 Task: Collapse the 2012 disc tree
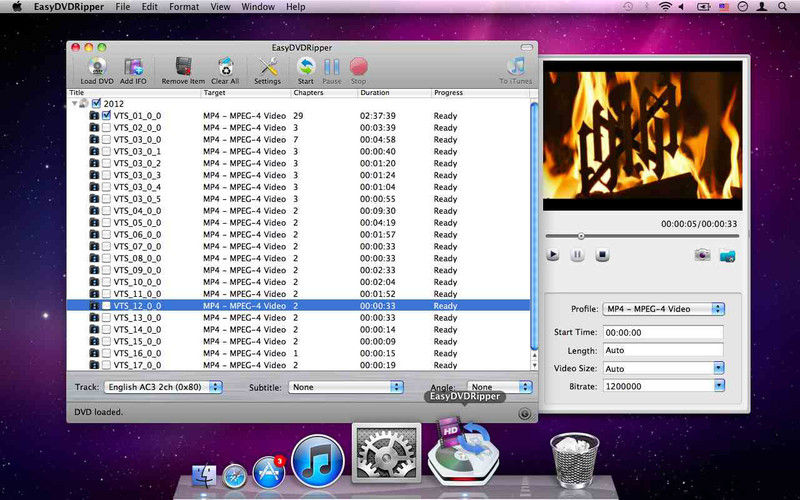click(x=74, y=104)
